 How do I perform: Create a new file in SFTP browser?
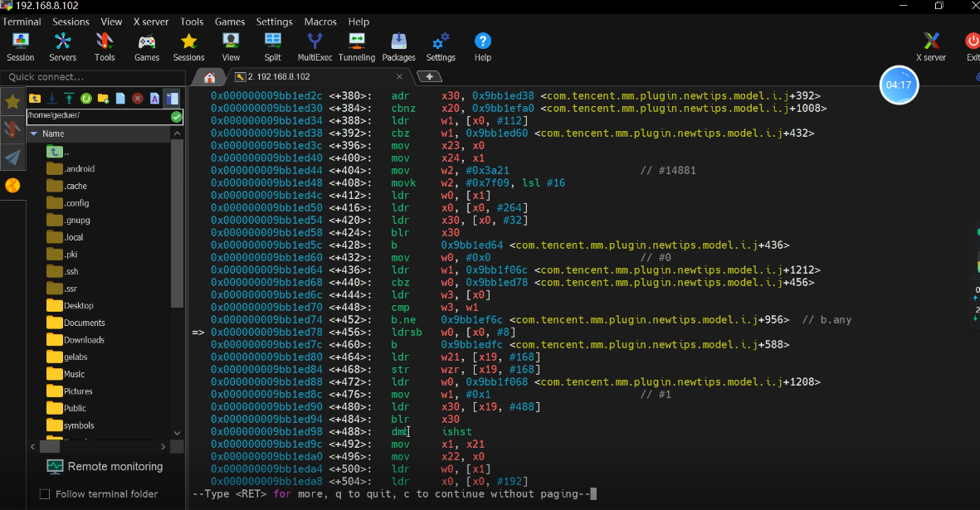(x=120, y=99)
